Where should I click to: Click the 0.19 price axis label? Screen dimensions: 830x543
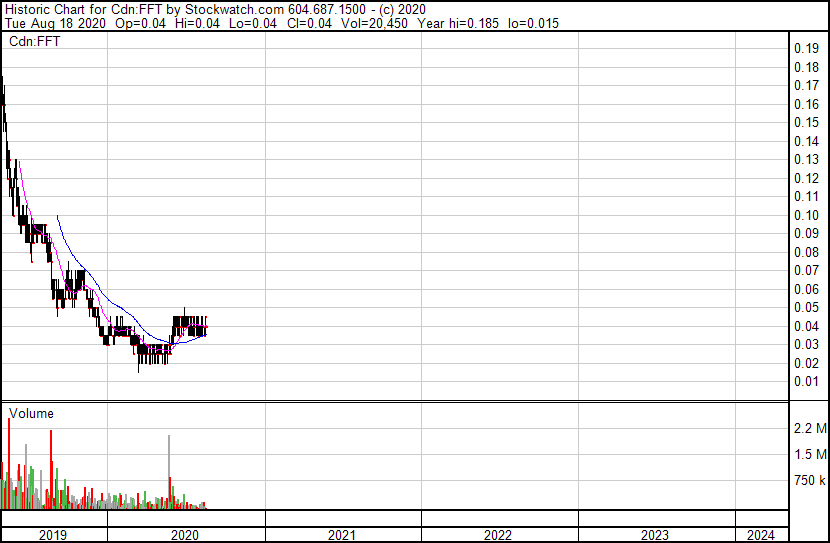click(805, 49)
